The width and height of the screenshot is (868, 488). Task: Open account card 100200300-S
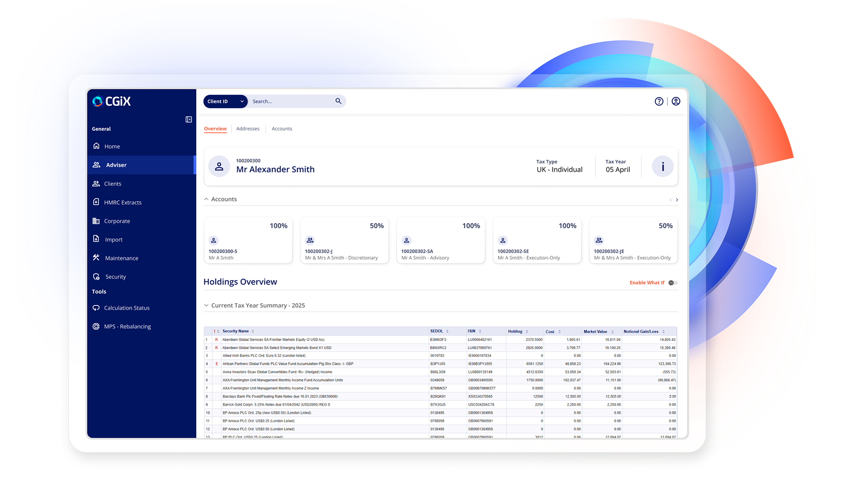248,240
